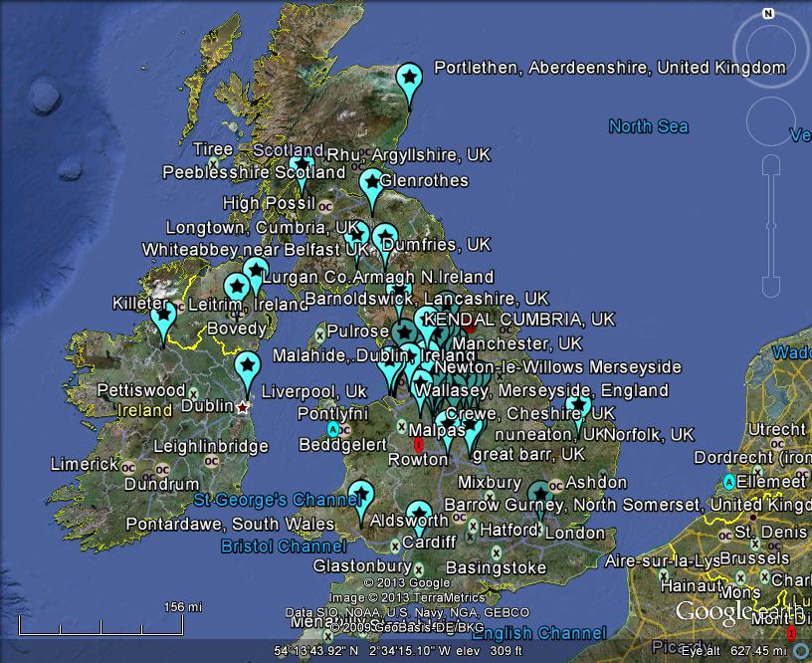Image resolution: width=812 pixels, height=663 pixels.
Task: Select the Aldsworth star placemark pin
Action: pos(420,515)
